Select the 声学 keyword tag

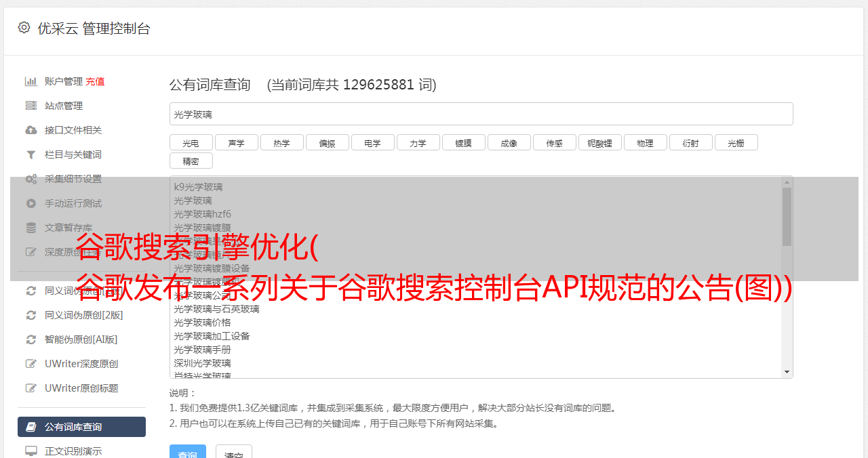237,142
